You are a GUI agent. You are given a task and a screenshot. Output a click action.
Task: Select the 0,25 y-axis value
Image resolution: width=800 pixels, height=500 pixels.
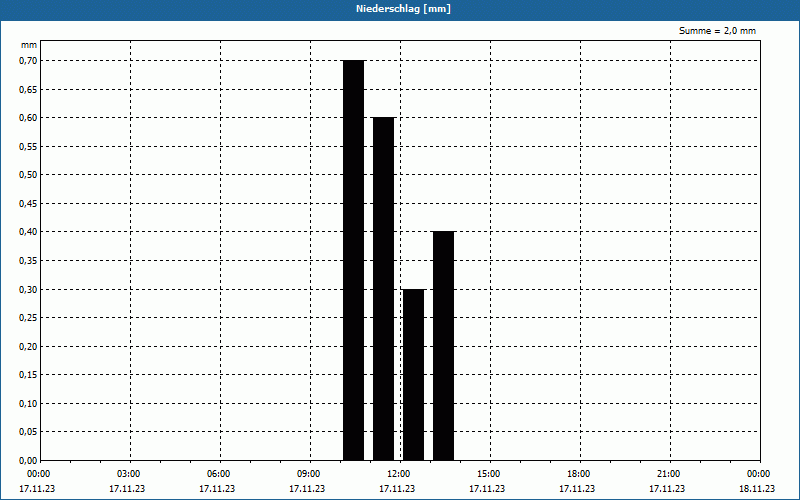(28, 318)
